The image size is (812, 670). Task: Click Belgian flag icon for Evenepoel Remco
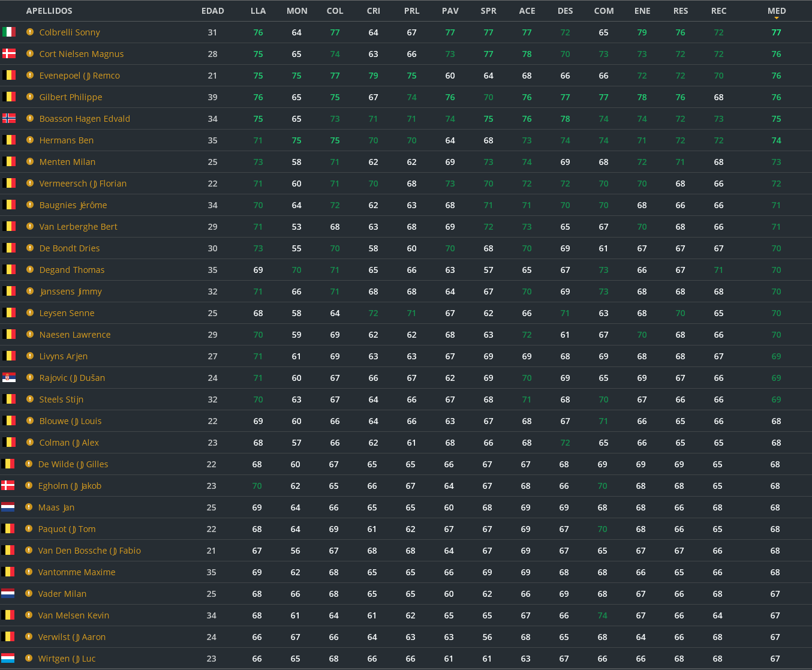[x=9, y=75]
